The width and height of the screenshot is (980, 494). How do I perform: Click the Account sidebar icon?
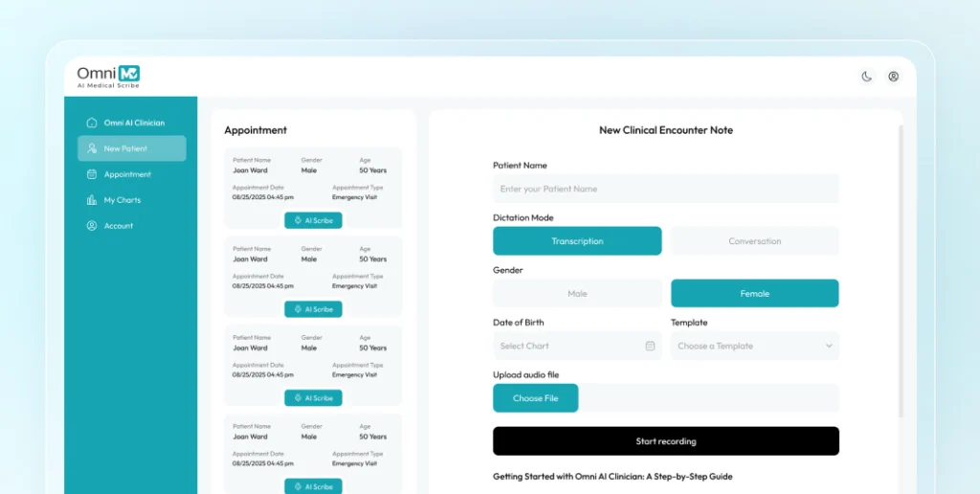[x=92, y=226]
